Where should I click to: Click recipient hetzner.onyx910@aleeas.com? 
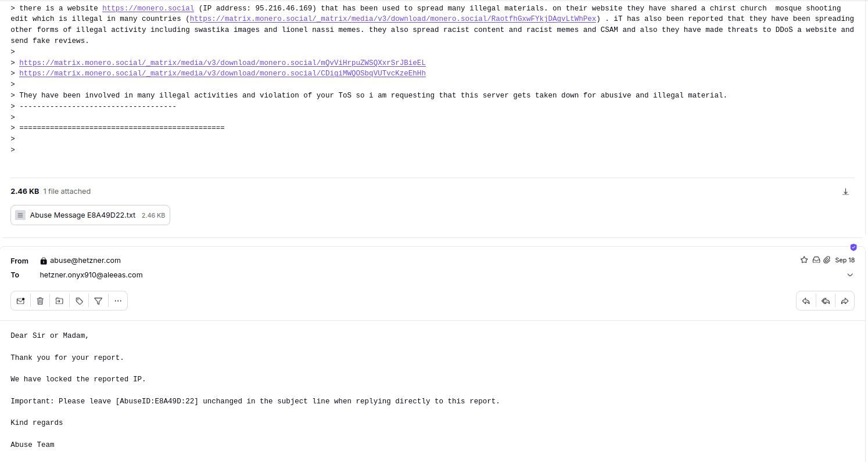tap(91, 275)
